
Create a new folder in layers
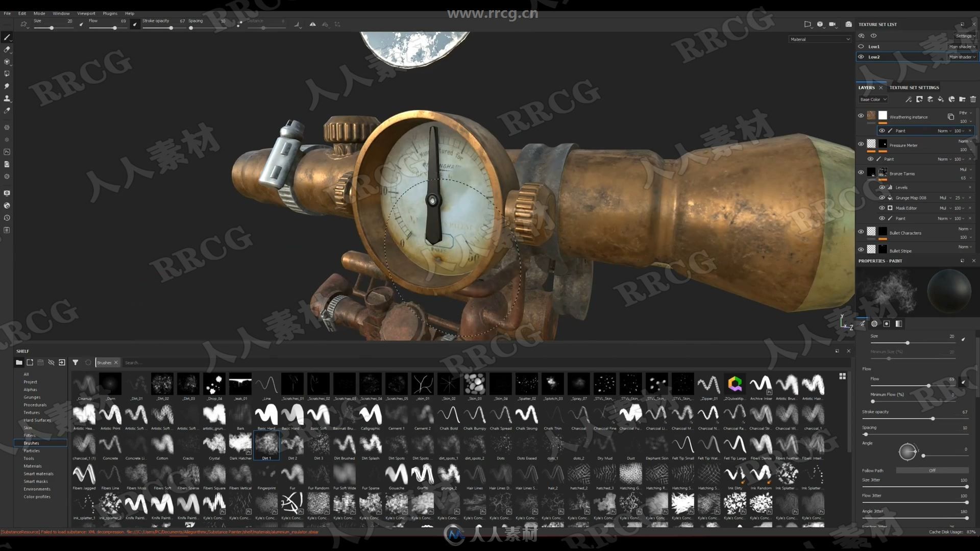[x=962, y=99]
